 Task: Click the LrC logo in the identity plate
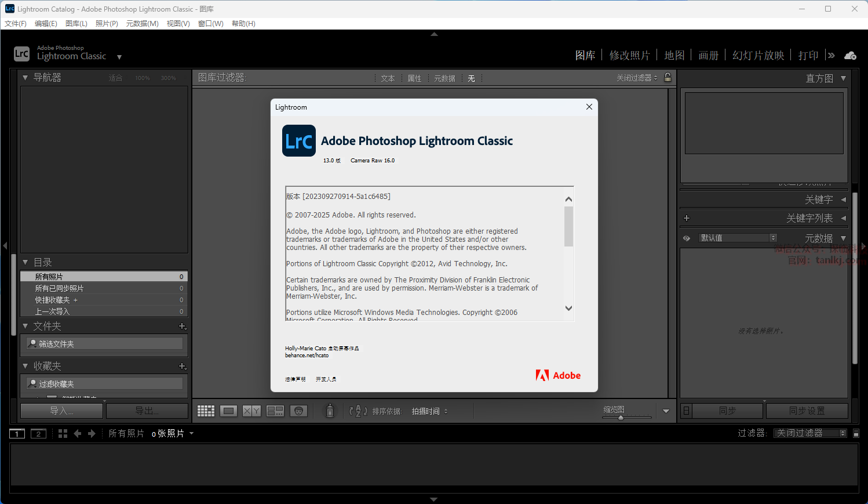point(21,54)
